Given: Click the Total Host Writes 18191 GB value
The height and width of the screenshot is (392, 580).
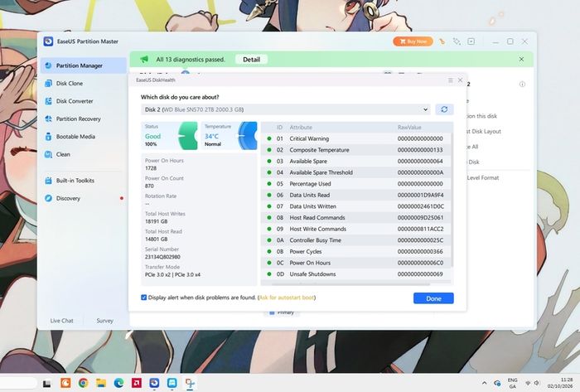Looking at the screenshot, I should (156, 221).
